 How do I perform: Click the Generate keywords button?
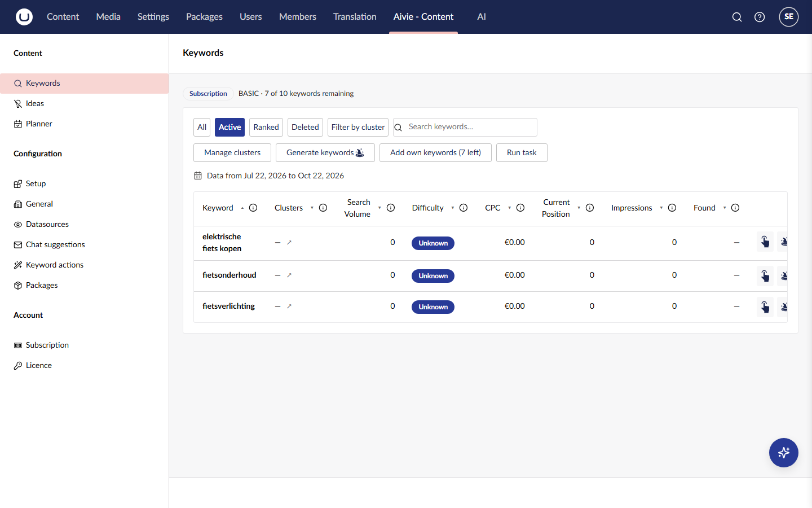click(x=325, y=152)
